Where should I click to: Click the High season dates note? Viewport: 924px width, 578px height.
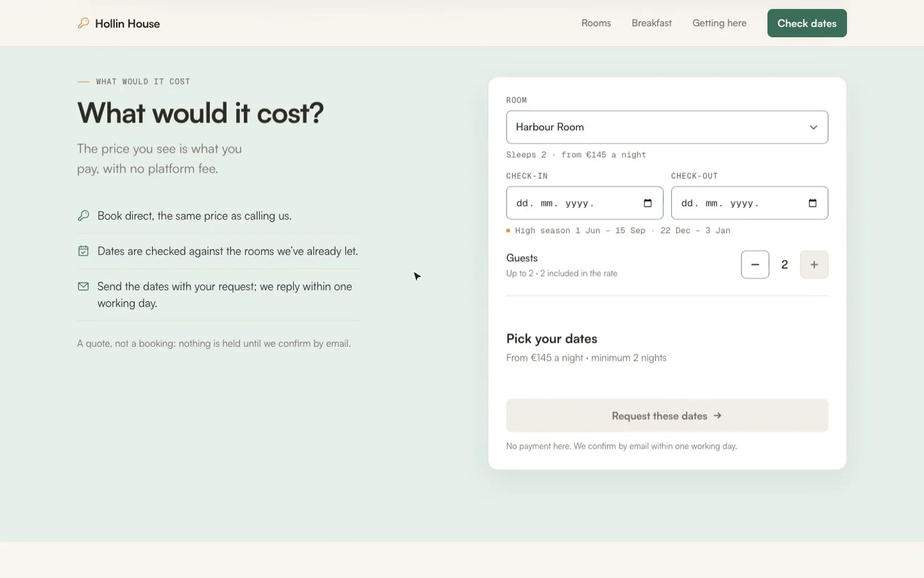point(623,231)
